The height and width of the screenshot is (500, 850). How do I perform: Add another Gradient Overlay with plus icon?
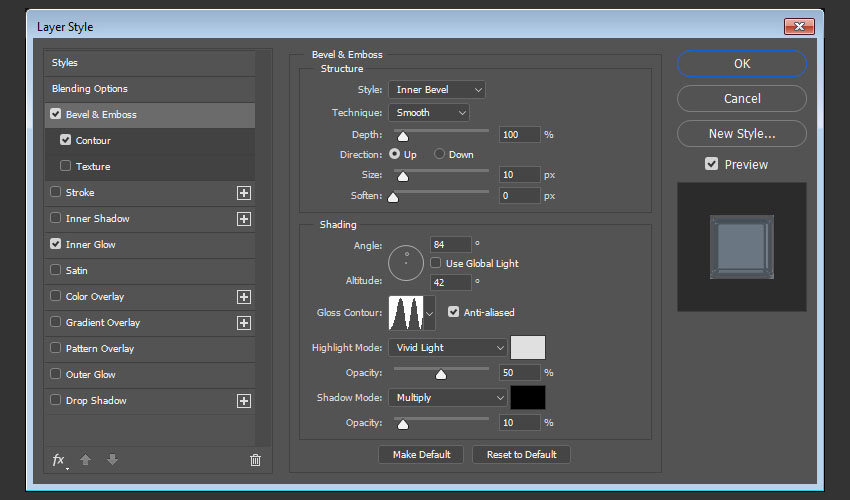coord(243,323)
